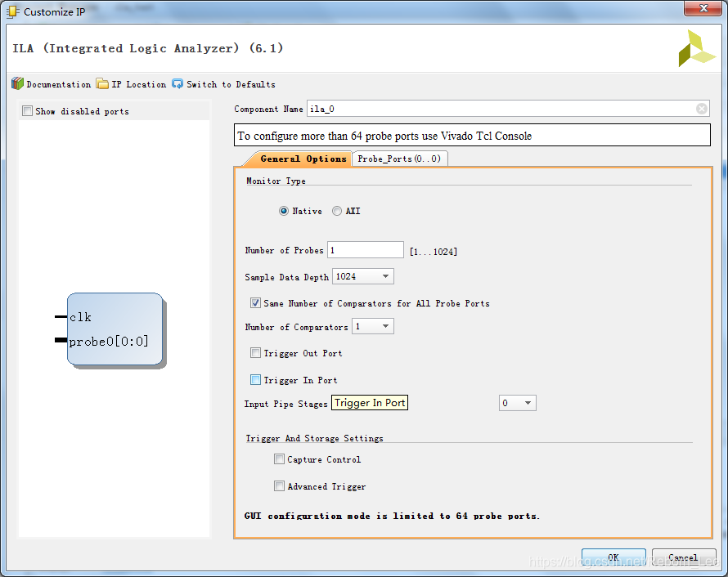This screenshot has height=577, width=728.
Task: Close the Customize IP dialog
Action: pyautogui.click(x=703, y=8)
